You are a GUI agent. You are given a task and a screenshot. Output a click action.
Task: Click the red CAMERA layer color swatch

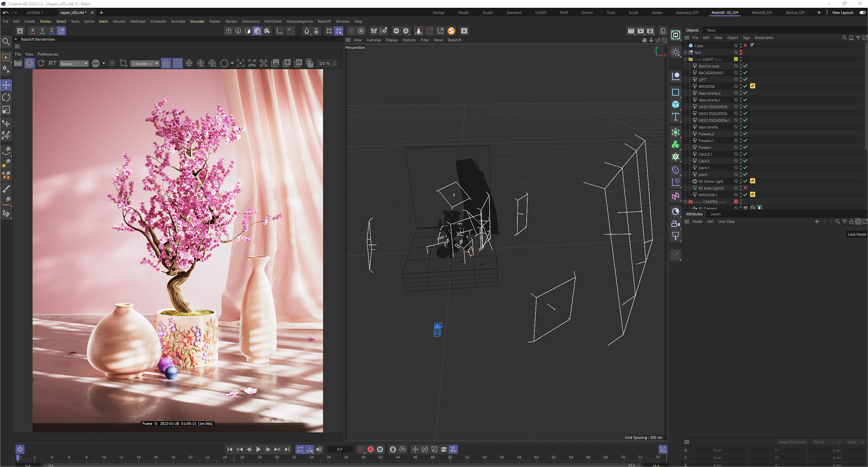(736, 202)
